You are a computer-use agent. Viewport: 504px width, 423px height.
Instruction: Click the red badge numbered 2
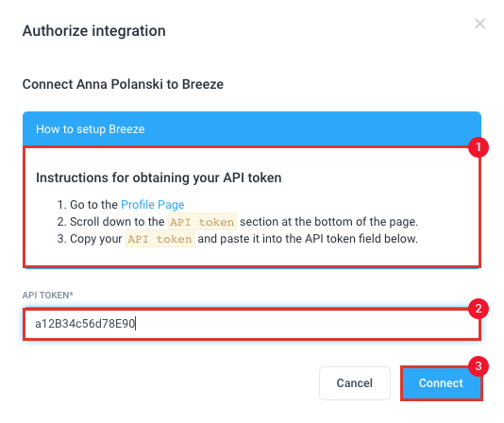(479, 309)
